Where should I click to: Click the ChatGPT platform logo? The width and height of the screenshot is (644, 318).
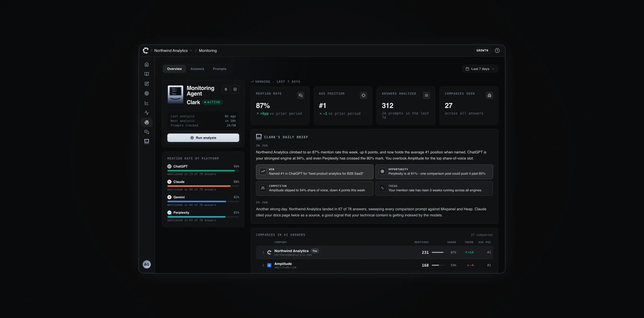169,166
